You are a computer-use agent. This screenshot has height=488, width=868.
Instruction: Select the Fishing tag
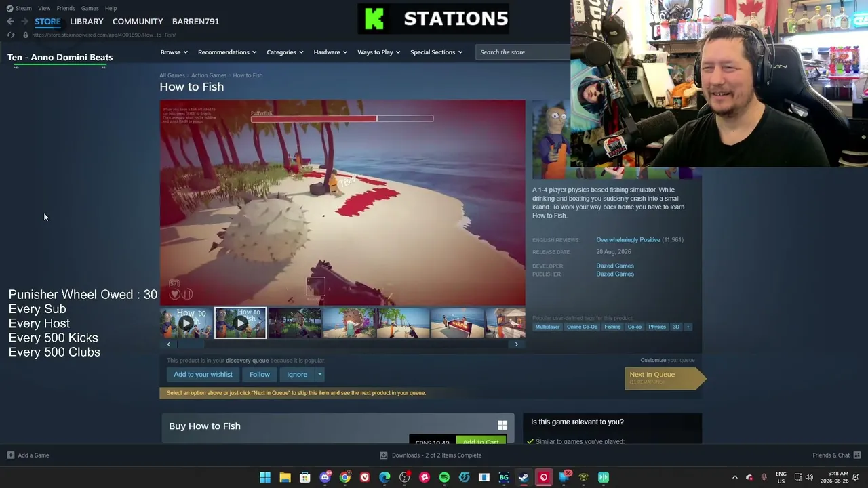612,327
